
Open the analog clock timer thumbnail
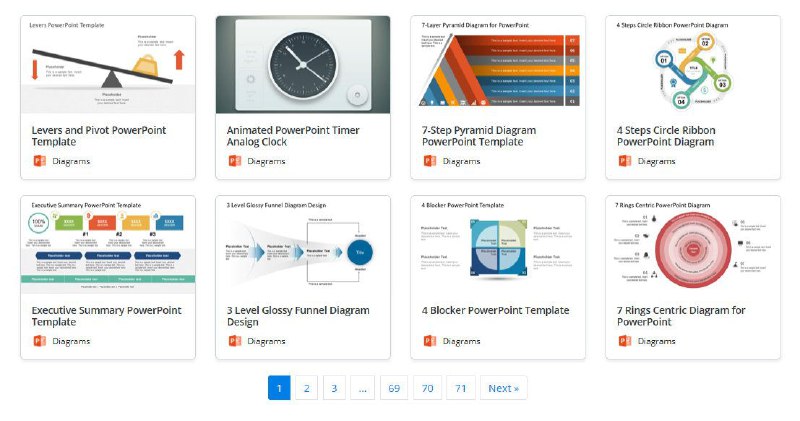click(303, 65)
